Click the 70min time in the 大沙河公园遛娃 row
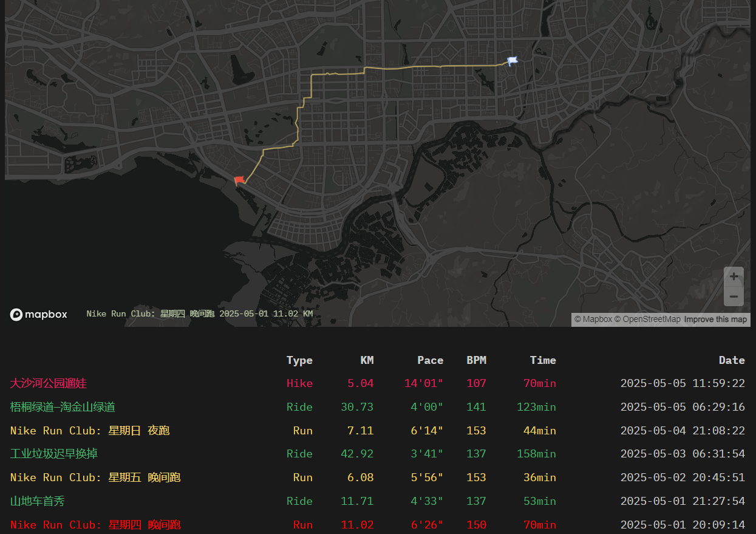The image size is (756, 534). [x=540, y=383]
